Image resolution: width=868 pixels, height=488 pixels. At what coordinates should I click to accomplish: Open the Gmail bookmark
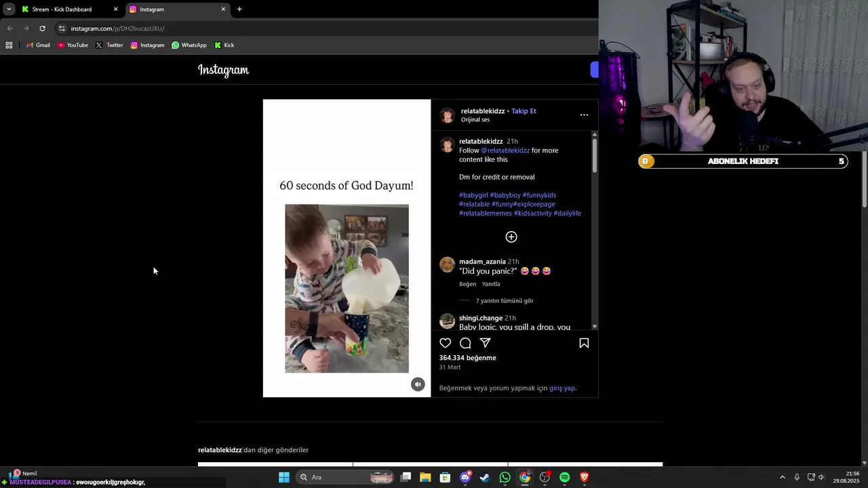coord(38,45)
